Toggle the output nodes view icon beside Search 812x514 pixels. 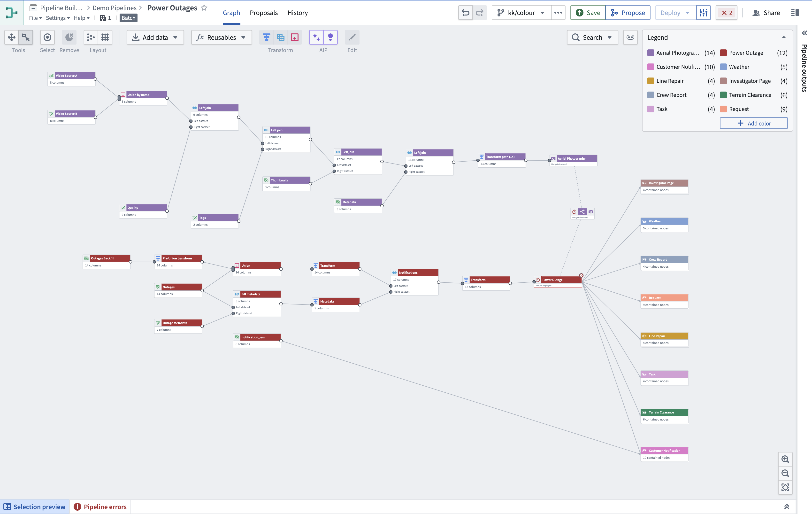(x=630, y=38)
